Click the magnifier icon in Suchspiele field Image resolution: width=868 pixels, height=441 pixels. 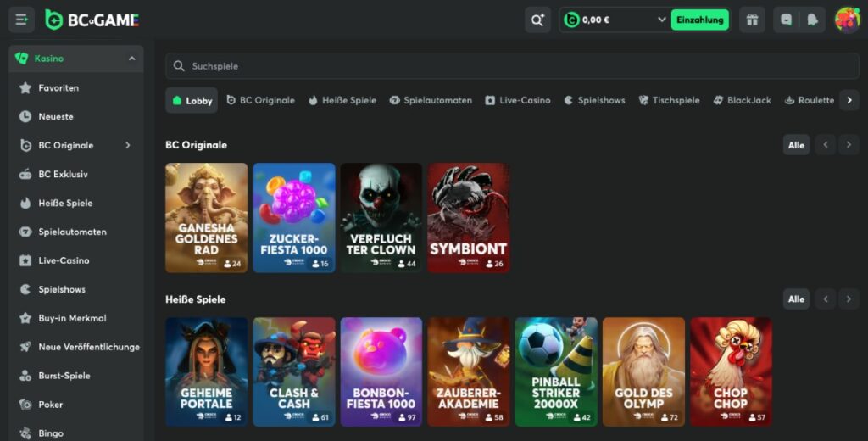(x=179, y=66)
